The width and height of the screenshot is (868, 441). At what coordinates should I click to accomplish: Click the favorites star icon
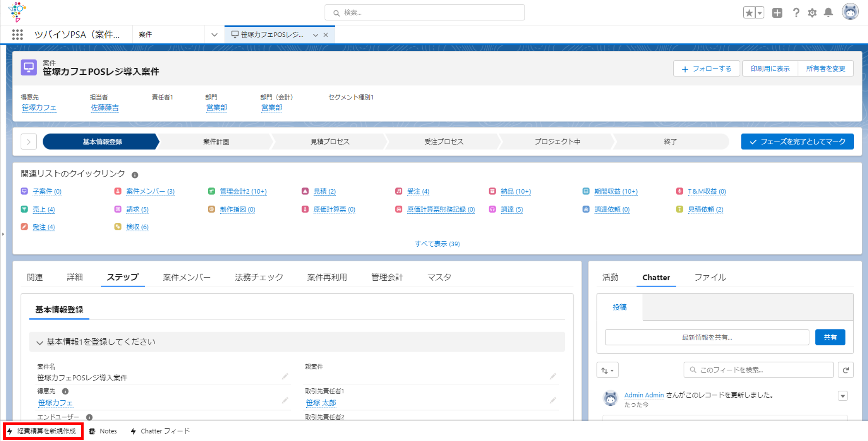tap(749, 13)
